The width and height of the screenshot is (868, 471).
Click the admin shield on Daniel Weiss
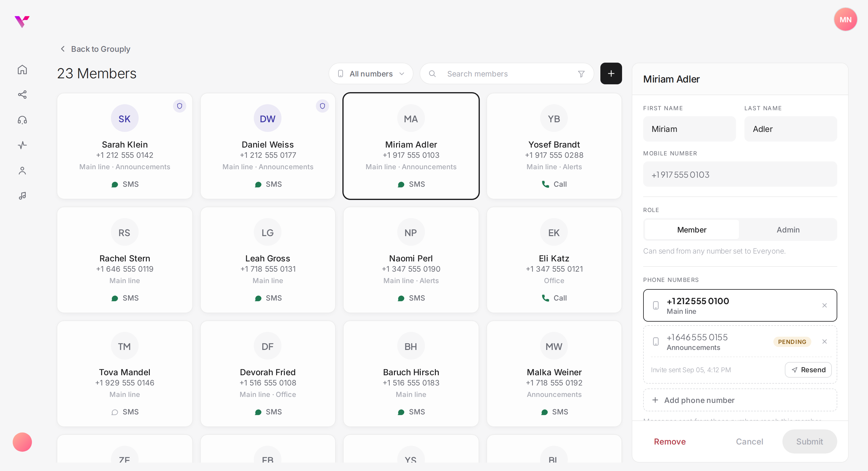tap(322, 106)
